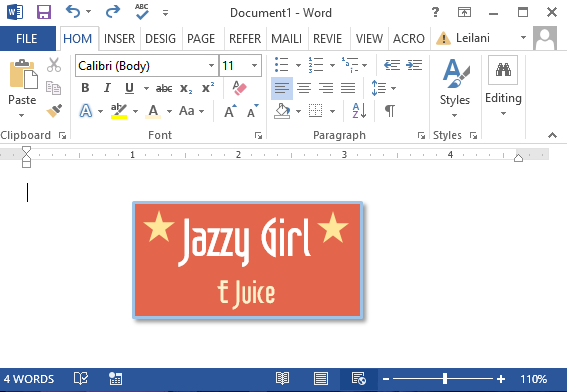This screenshot has height=392, width=567.
Task: Align text left
Action: (x=282, y=88)
